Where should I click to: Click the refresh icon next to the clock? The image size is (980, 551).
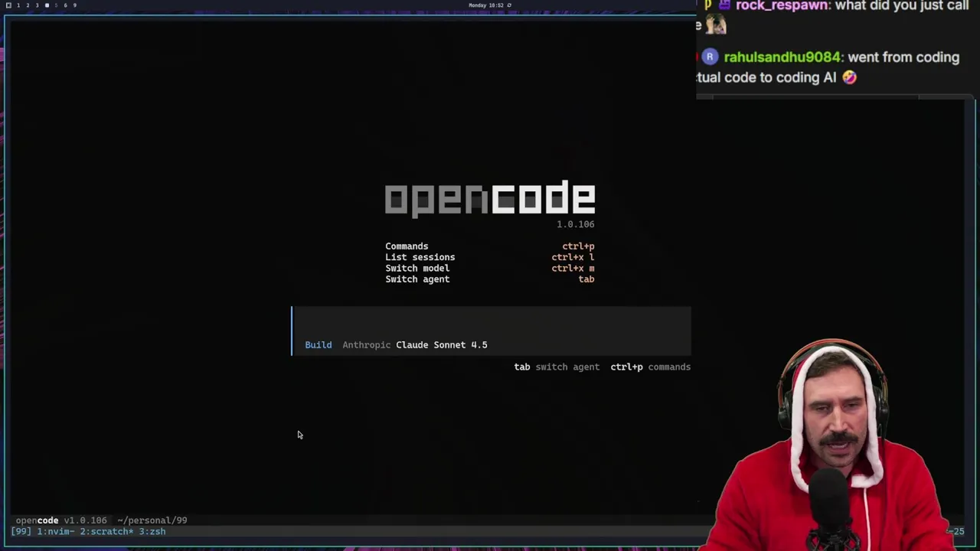[x=509, y=5]
